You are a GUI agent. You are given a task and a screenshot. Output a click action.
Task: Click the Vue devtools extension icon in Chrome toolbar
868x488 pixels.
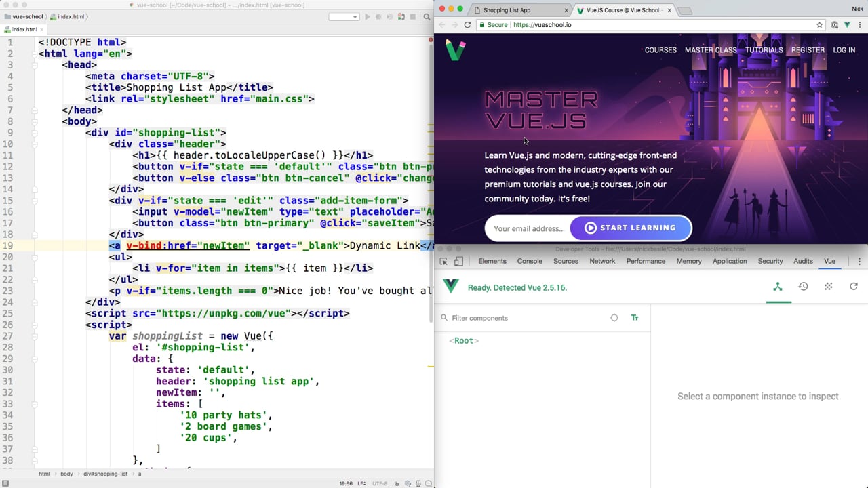pos(848,25)
